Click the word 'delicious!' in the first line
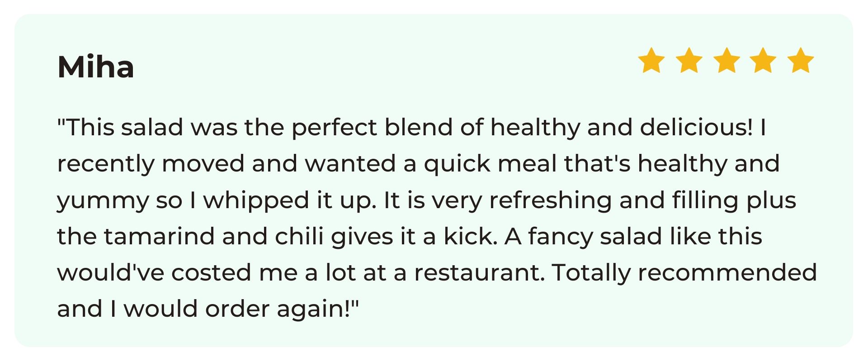868x362 pixels. point(696,127)
